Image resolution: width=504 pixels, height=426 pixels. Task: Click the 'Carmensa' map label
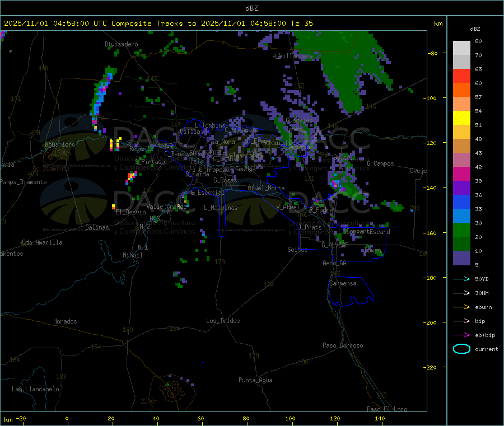(x=343, y=283)
